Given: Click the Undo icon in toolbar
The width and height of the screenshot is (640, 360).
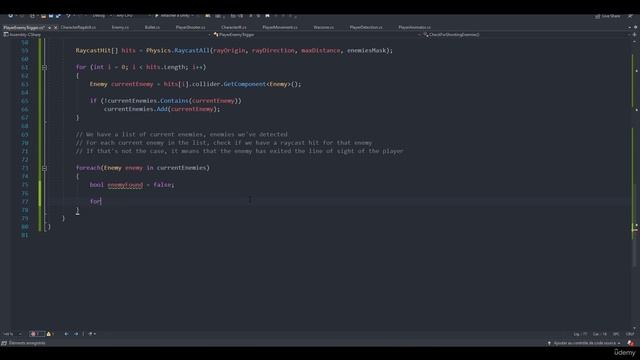Looking at the screenshot, I should point(69,16).
